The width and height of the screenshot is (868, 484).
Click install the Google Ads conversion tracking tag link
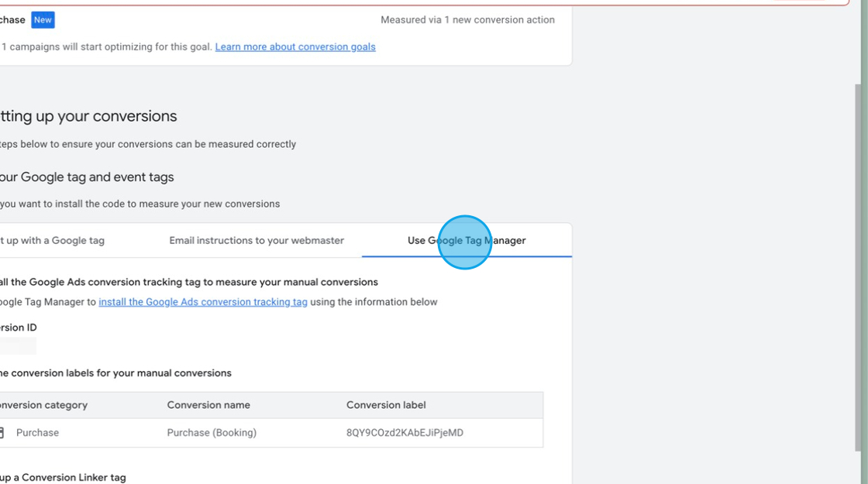(202, 301)
